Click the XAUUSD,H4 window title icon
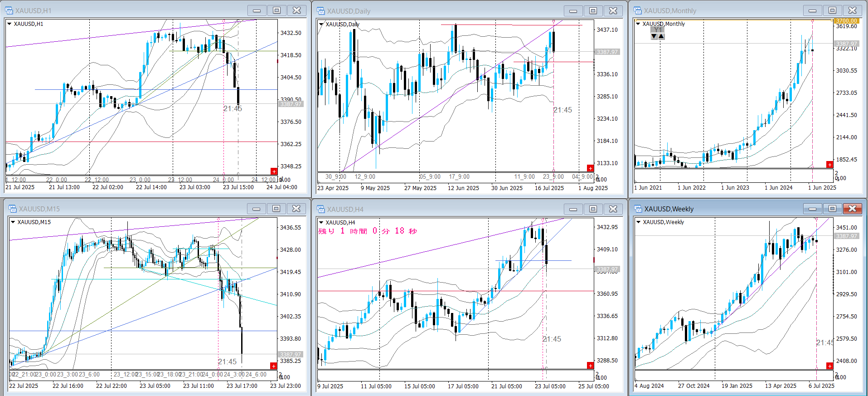 321,209
